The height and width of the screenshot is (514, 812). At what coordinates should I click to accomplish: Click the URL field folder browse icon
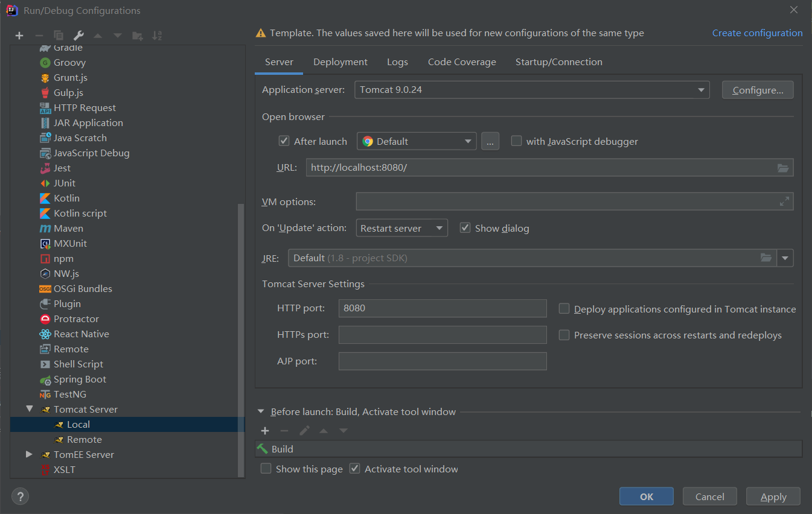(x=783, y=168)
